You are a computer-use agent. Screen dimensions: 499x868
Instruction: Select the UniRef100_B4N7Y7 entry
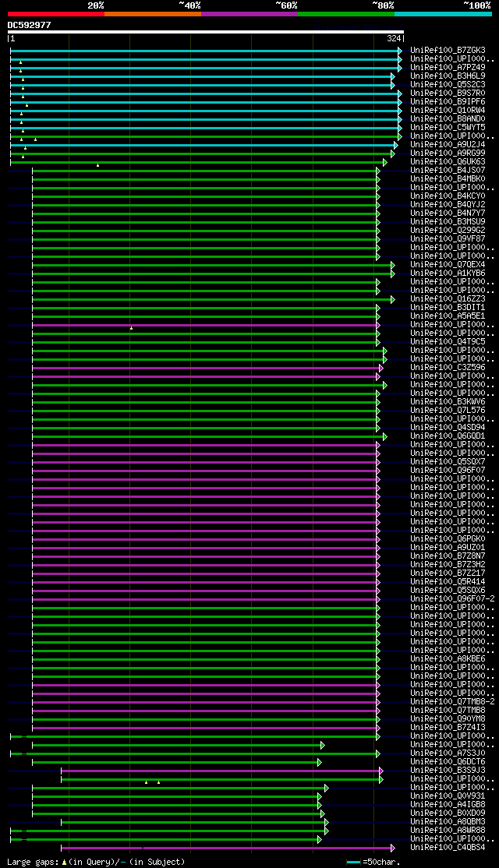click(448, 213)
